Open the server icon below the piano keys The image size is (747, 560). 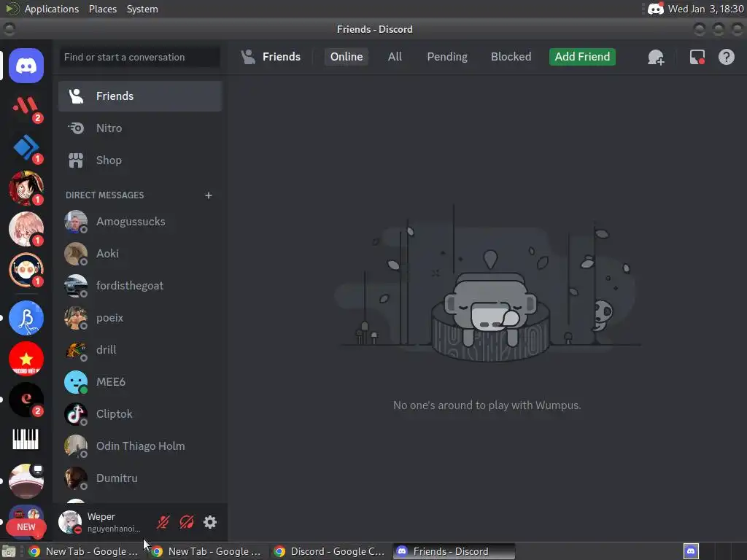[26, 481]
